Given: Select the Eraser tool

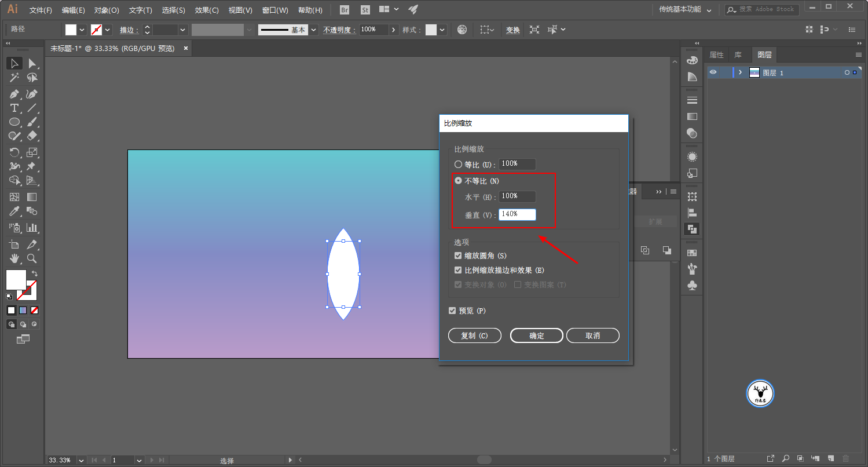Looking at the screenshot, I should click(32, 136).
